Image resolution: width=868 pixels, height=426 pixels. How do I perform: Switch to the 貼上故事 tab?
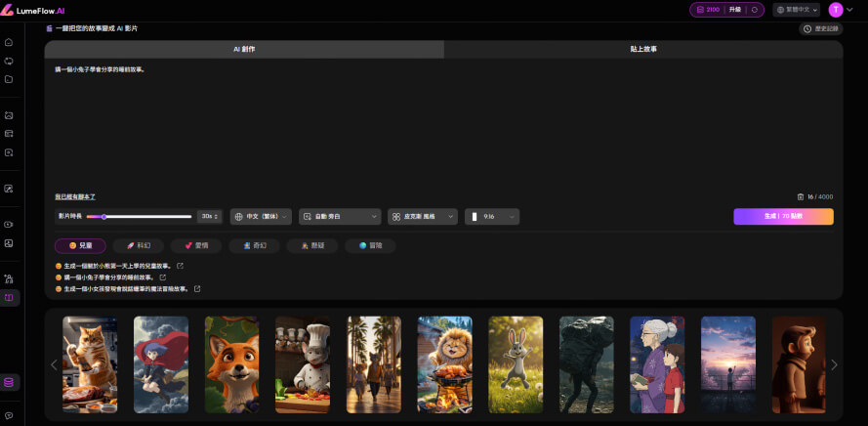[x=642, y=49]
